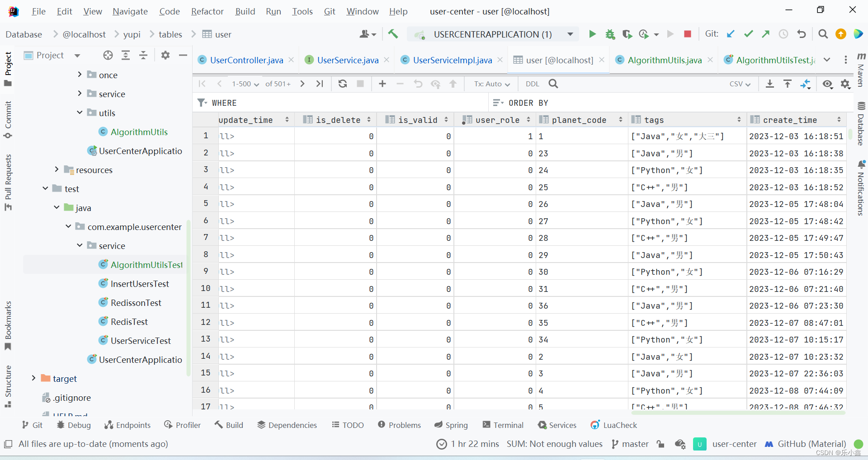Switch to AlgorithmUtils.java tab
Image resolution: width=868 pixels, height=460 pixels.
click(x=665, y=60)
